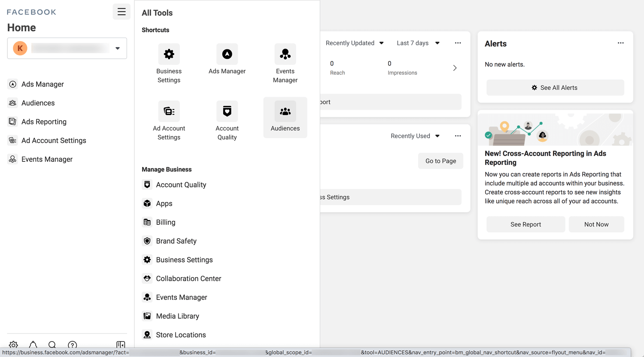644x357 pixels.
Task: Click the Store Locations pin icon
Action: tap(147, 335)
